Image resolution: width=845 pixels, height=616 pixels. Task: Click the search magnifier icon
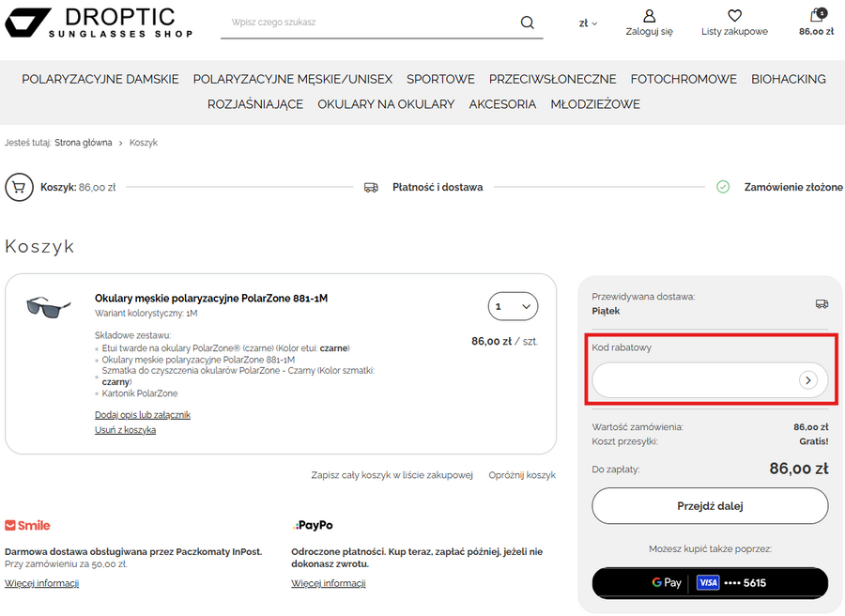(527, 23)
